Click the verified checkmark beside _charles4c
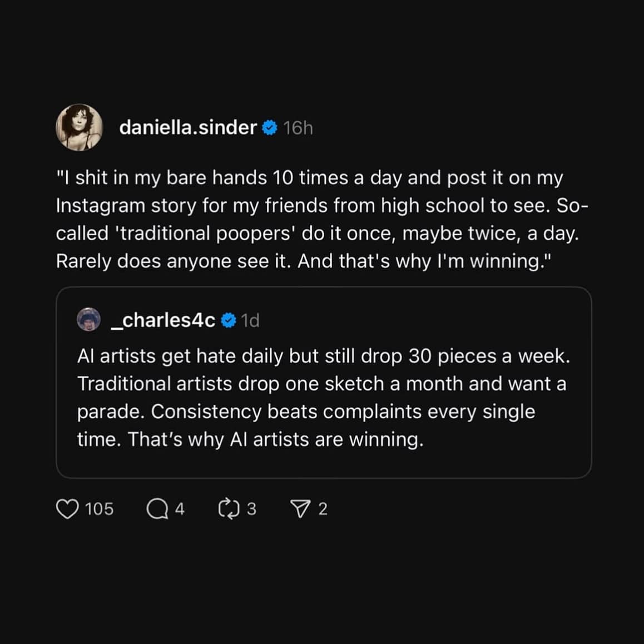This screenshot has height=644, width=644. pyautogui.click(x=228, y=320)
